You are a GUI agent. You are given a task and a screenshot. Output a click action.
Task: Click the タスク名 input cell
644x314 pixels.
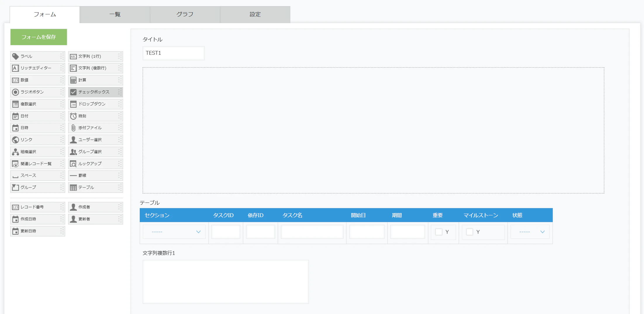pyautogui.click(x=312, y=232)
